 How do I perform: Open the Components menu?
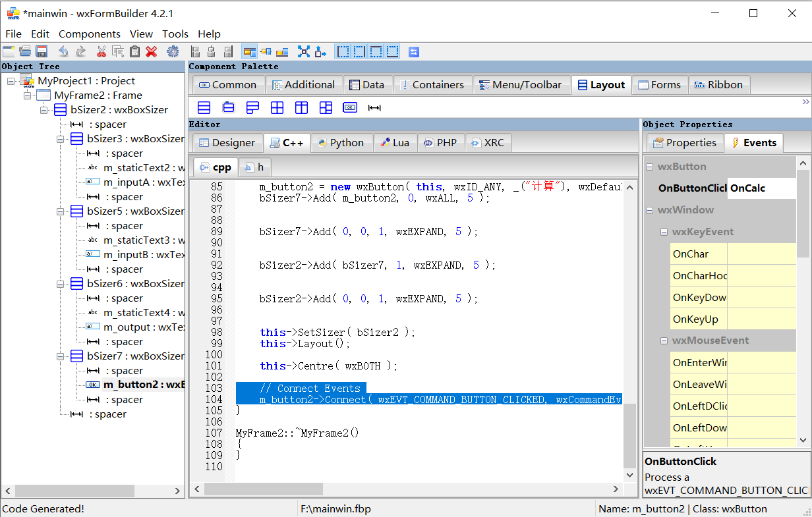coord(89,34)
